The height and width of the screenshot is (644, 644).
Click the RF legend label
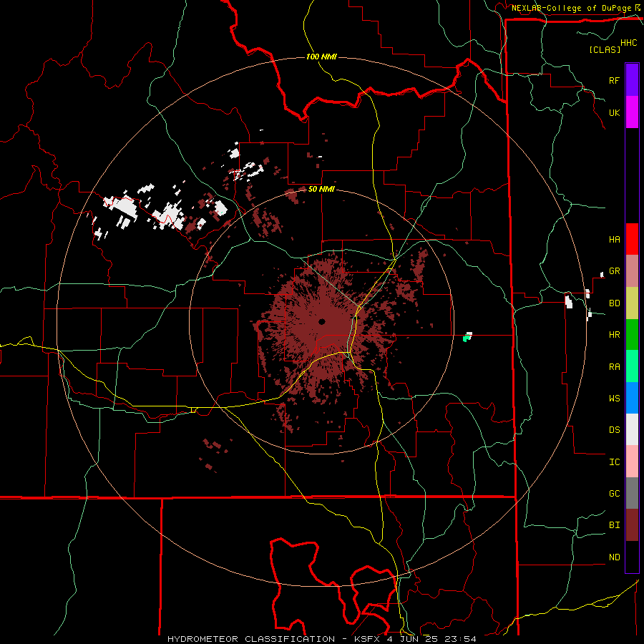[x=614, y=80]
